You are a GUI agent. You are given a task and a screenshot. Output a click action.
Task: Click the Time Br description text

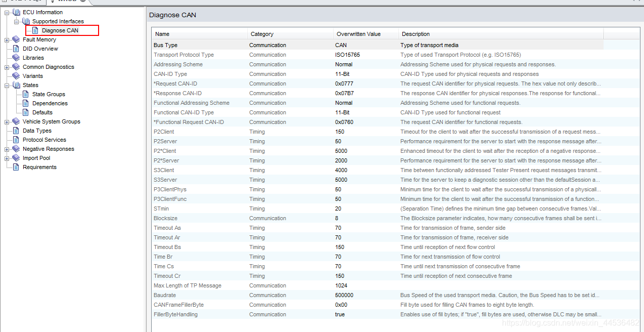point(450,257)
